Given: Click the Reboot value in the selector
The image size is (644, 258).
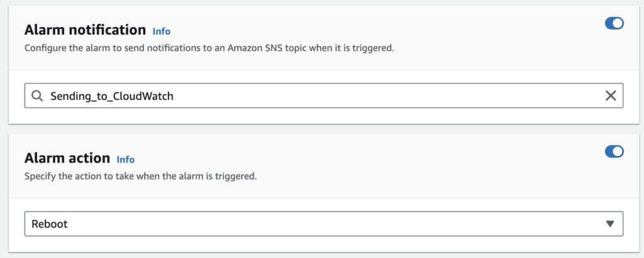Looking at the screenshot, I should coord(48,224).
